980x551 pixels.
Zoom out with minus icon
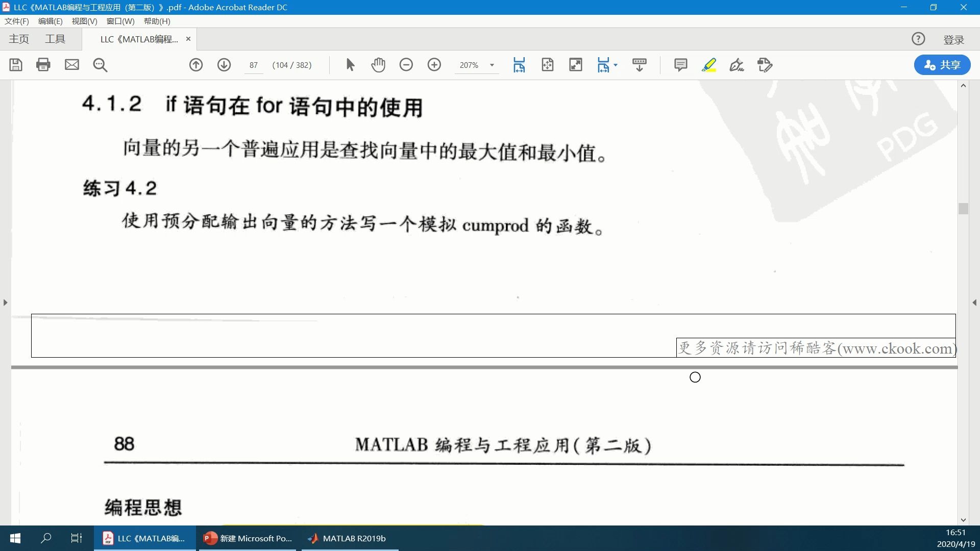pos(406,65)
